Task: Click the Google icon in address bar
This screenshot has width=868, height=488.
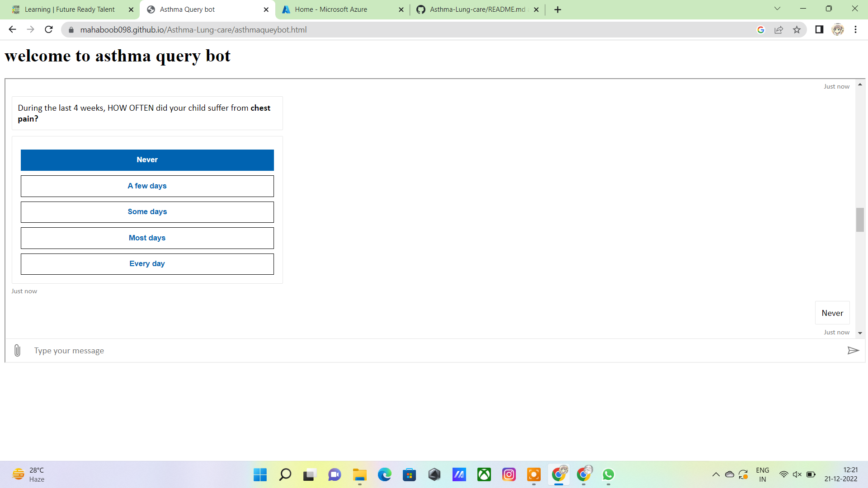Action: click(760, 30)
